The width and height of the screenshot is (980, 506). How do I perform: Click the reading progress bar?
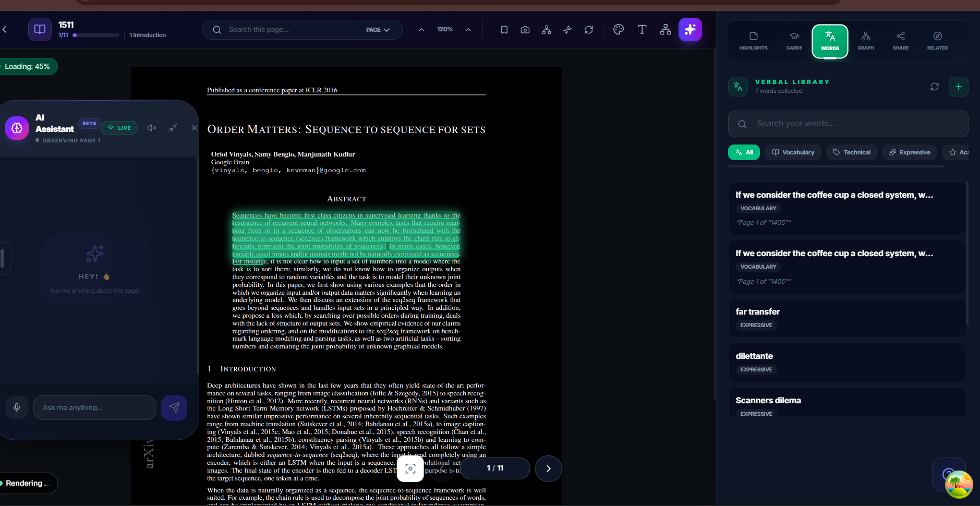pos(96,35)
